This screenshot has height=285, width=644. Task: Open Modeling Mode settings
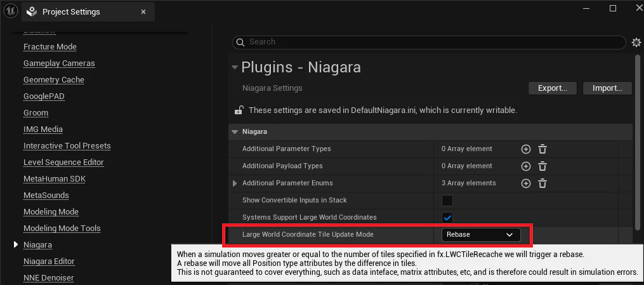point(51,211)
